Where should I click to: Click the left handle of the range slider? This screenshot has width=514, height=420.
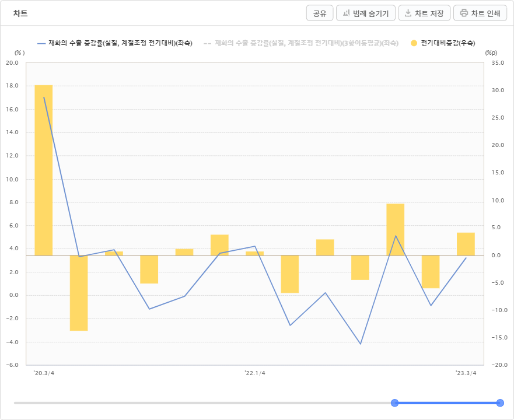[394, 403]
